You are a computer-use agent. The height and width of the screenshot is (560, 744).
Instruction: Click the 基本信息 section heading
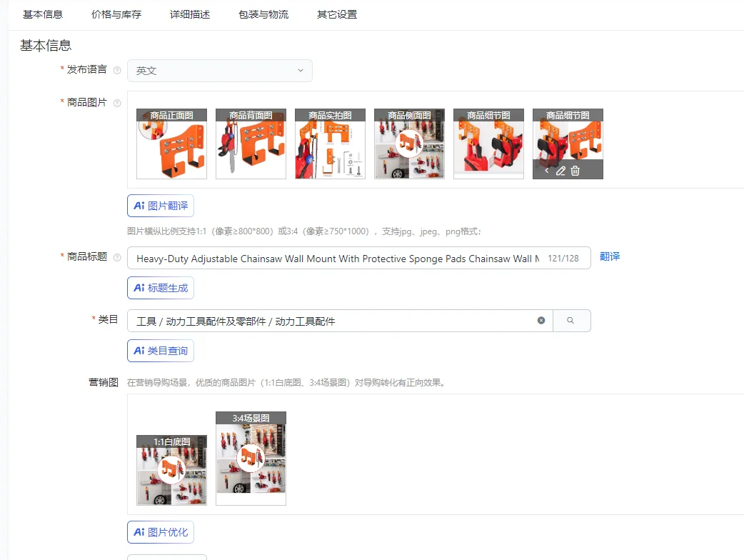coord(46,46)
